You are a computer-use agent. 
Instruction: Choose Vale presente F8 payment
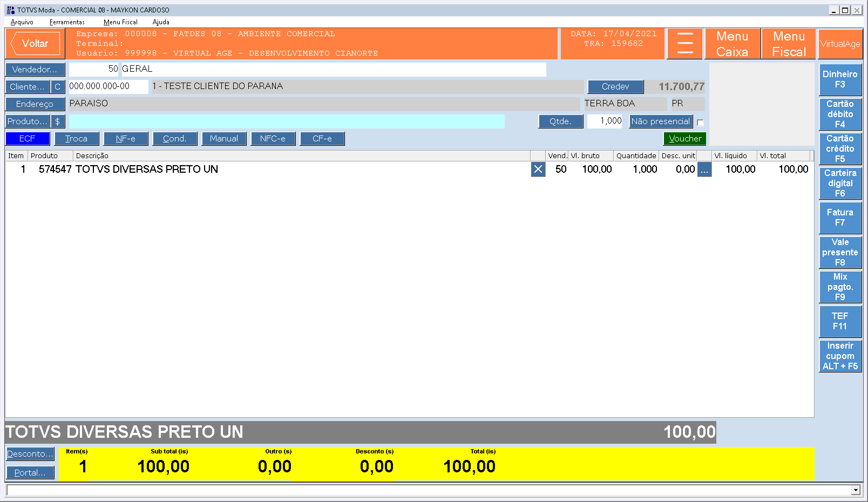[x=840, y=252]
